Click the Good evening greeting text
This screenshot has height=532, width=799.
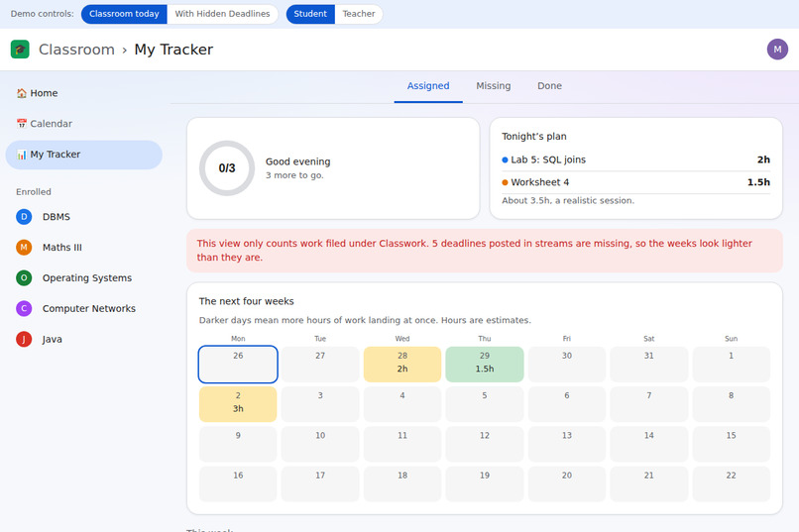(297, 161)
